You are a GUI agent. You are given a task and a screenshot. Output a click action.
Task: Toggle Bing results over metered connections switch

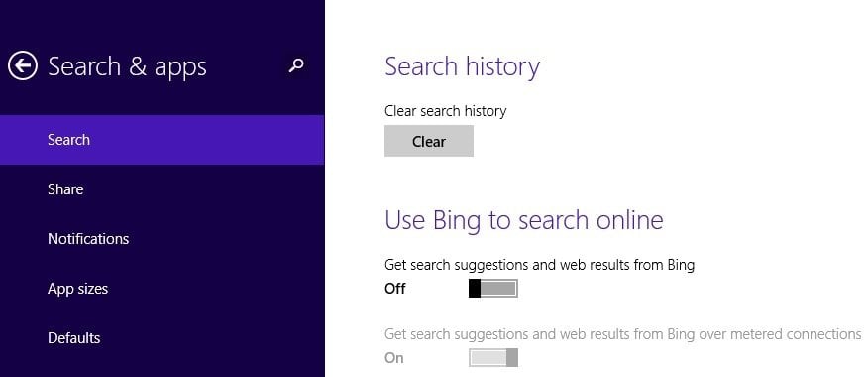tap(492, 357)
